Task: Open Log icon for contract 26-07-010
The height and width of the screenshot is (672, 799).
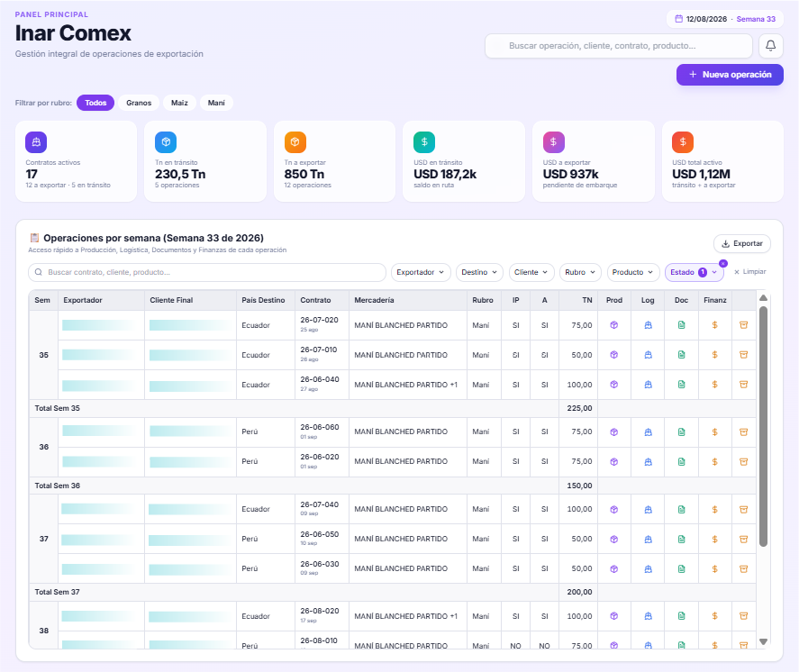Action: (x=649, y=355)
